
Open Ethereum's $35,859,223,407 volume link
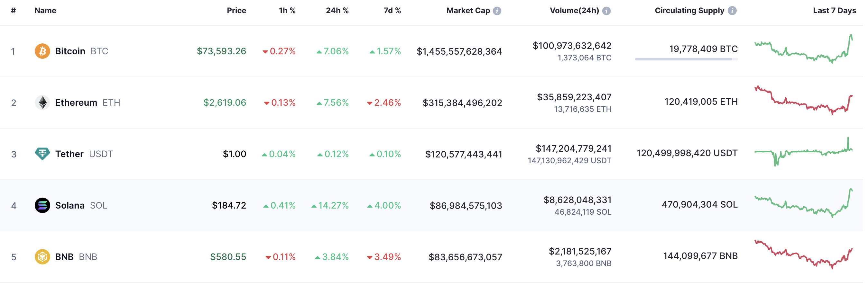(574, 97)
